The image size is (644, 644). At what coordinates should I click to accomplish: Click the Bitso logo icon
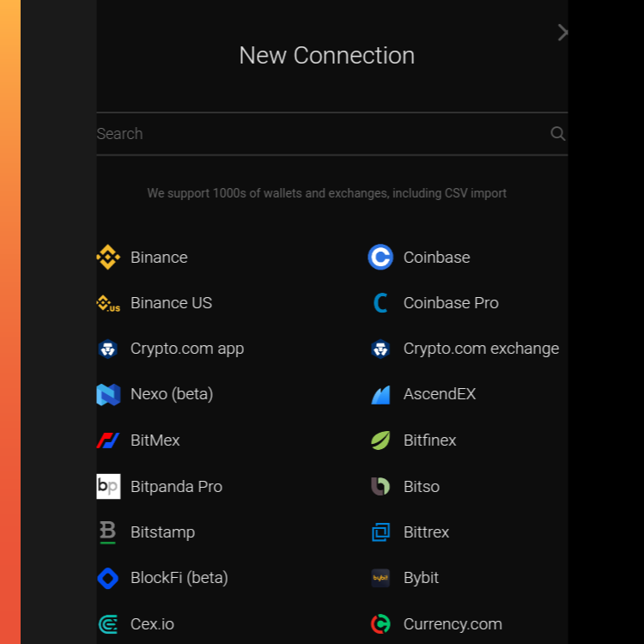pos(380,486)
